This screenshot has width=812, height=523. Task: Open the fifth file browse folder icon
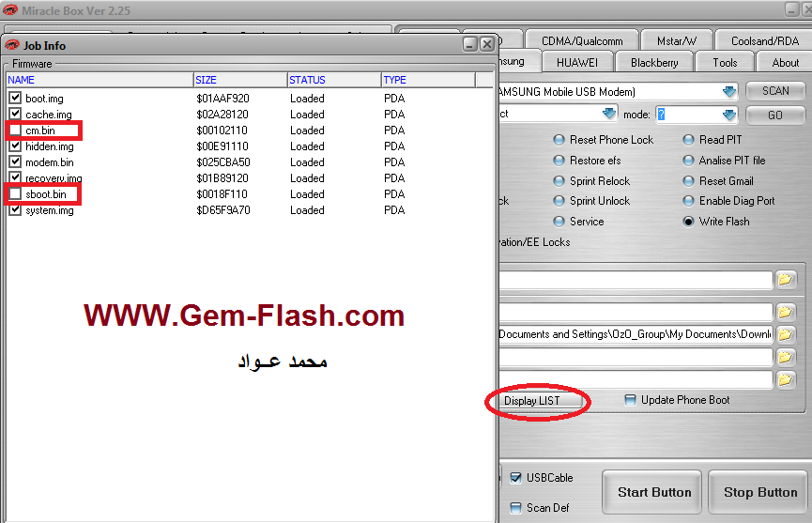coord(786,379)
